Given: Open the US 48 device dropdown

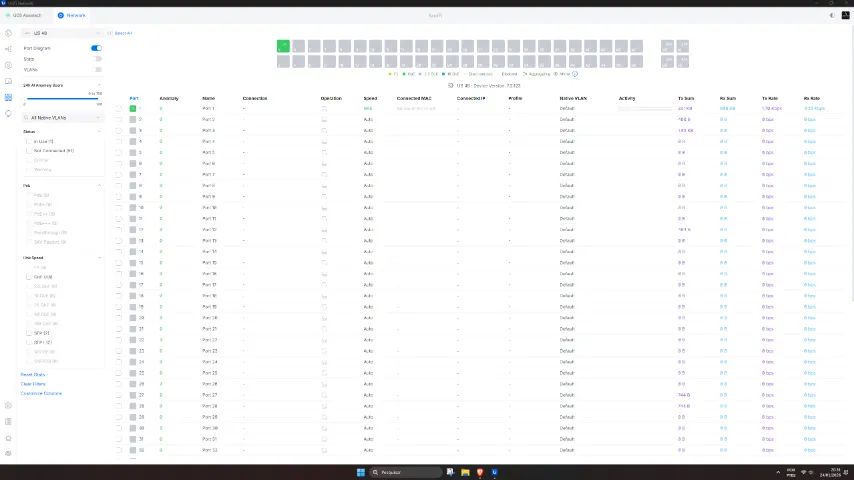Looking at the screenshot, I should [x=62, y=33].
